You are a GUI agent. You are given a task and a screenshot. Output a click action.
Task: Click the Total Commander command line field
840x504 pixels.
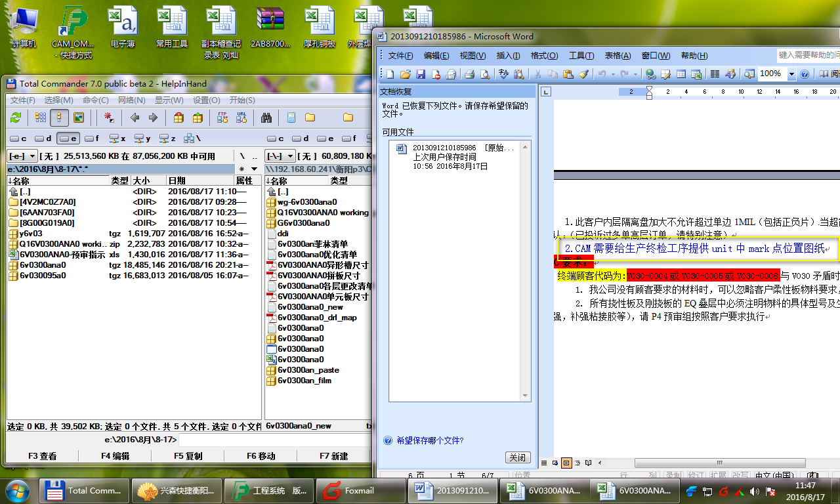[274, 440]
